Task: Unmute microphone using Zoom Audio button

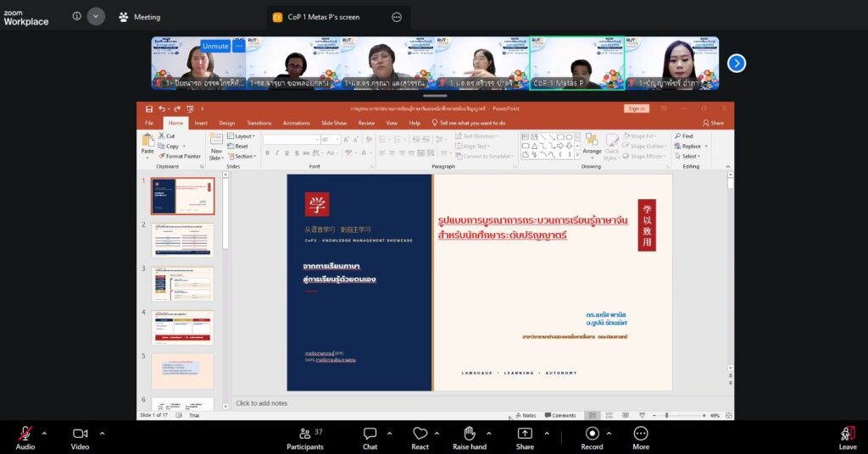Action: pos(25,438)
